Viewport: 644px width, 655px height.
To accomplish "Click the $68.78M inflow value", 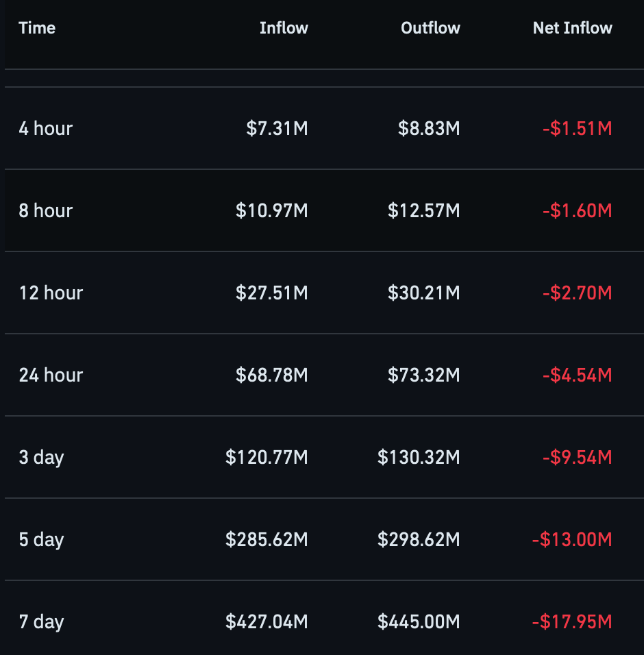I will (x=272, y=375).
